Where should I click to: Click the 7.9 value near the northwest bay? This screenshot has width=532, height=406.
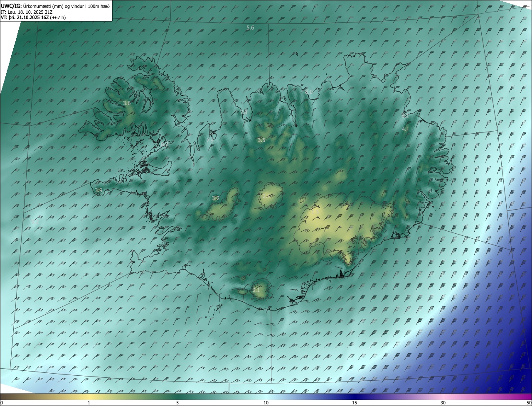click(210, 140)
